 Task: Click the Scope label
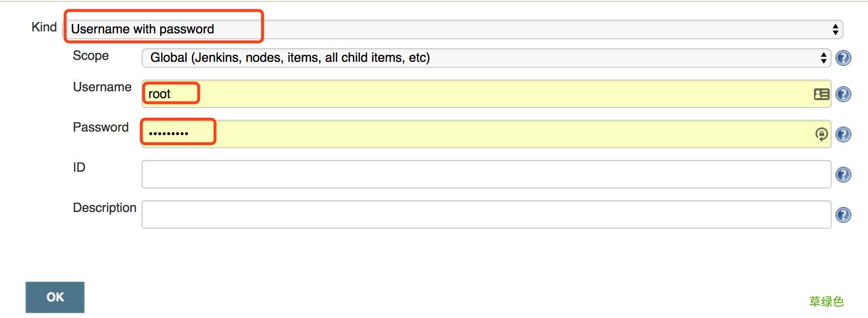pos(91,56)
